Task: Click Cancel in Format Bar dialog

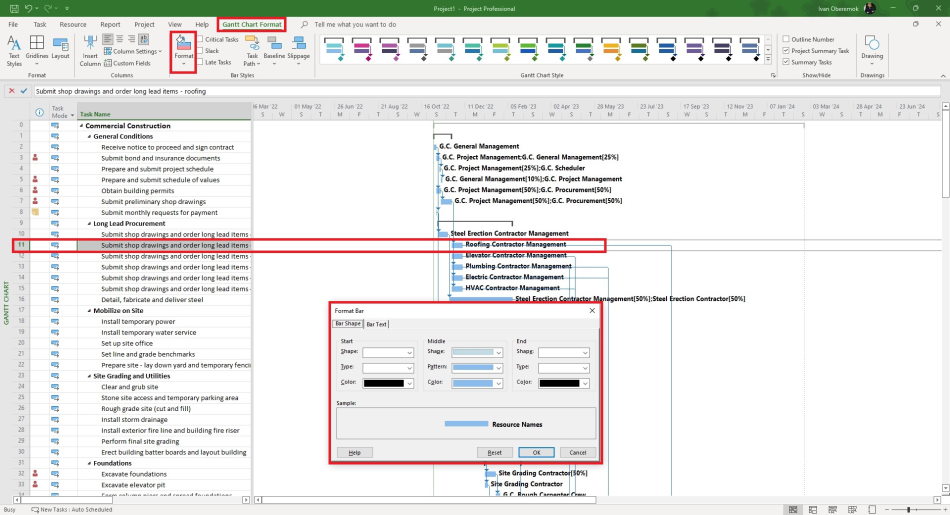Action: [x=577, y=453]
